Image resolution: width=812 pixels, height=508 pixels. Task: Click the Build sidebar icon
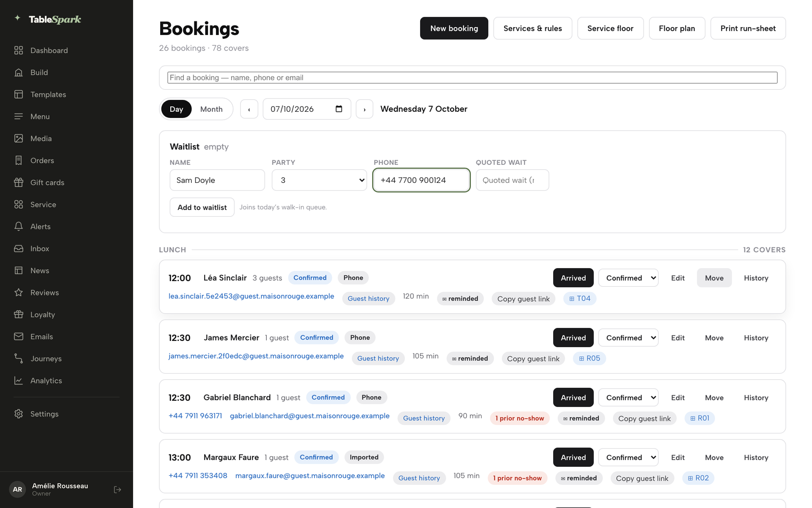(x=19, y=72)
